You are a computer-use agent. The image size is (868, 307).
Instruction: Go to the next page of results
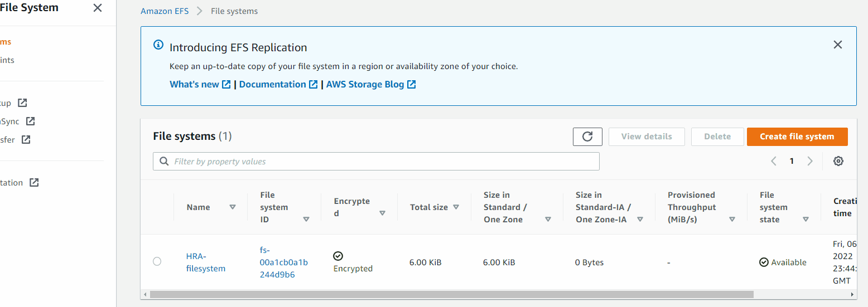810,161
